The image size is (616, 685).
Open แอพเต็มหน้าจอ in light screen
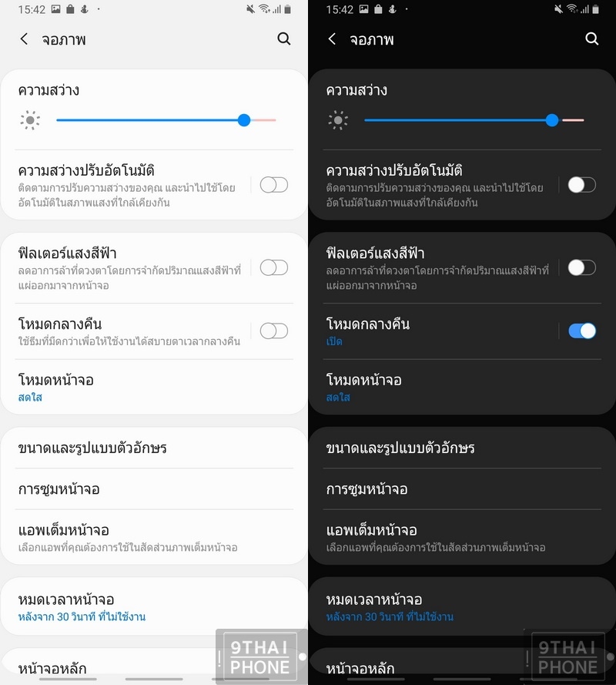[x=154, y=537]
